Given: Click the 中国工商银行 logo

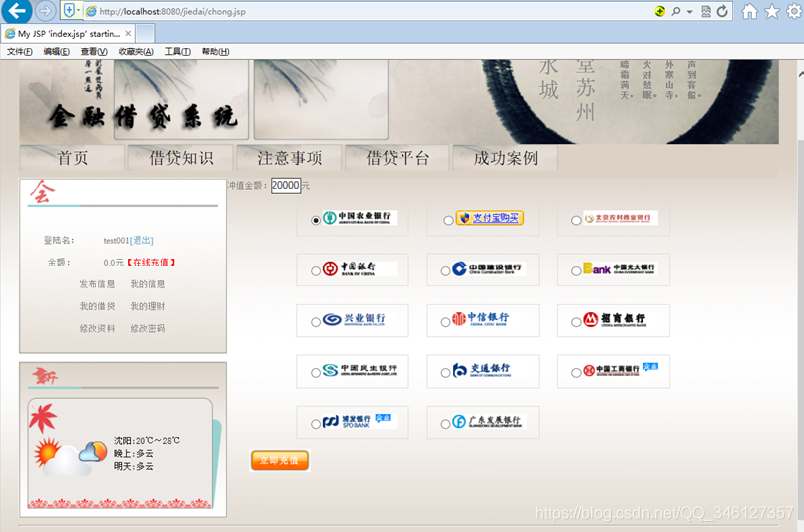Looking at the screenshot, I should tap(620, 370).
